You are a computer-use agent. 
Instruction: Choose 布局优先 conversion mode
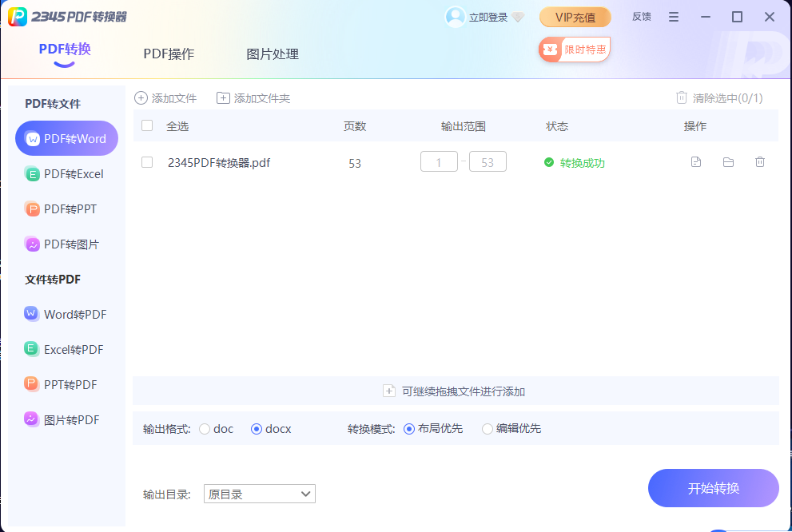(409, 429)
